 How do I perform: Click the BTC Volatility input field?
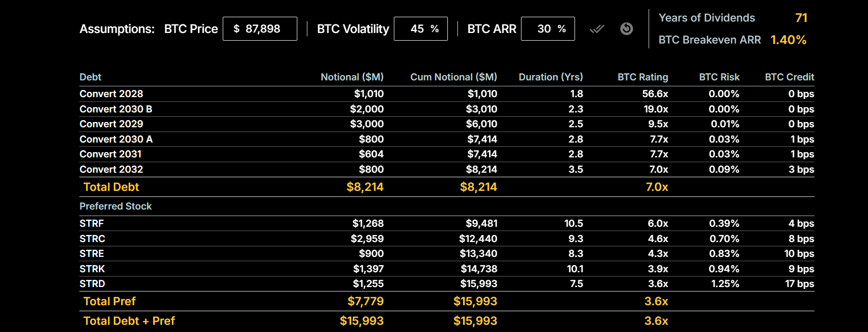point(421,29)
